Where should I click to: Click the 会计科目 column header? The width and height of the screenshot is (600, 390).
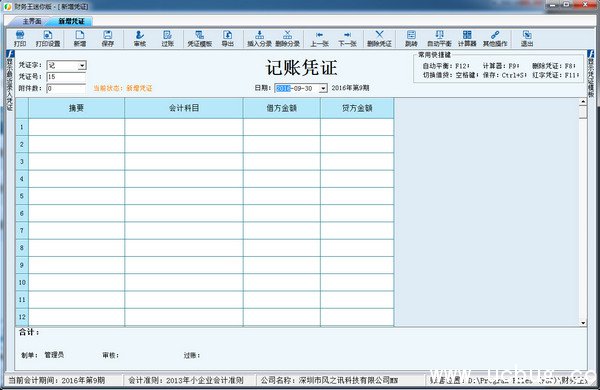pos(184,108)
